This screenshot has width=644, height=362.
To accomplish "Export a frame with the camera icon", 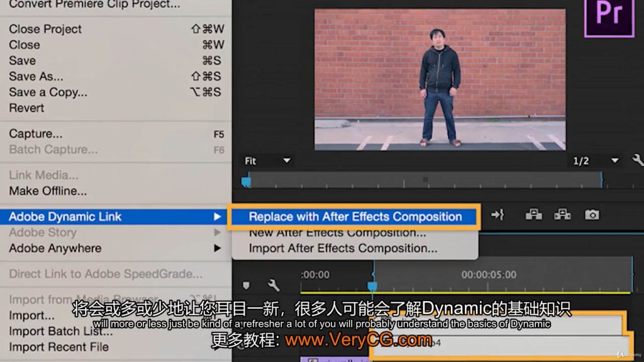I will [x=592, y=215].
